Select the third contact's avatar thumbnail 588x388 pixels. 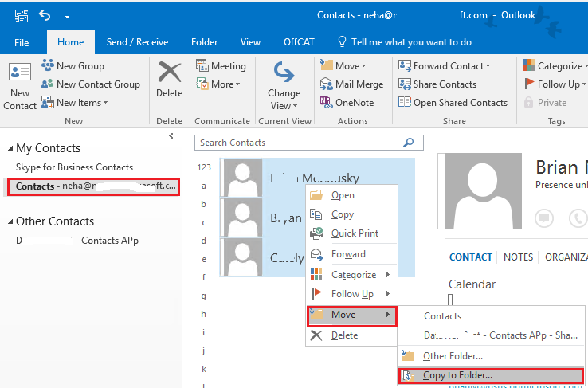tap(243, 257)
